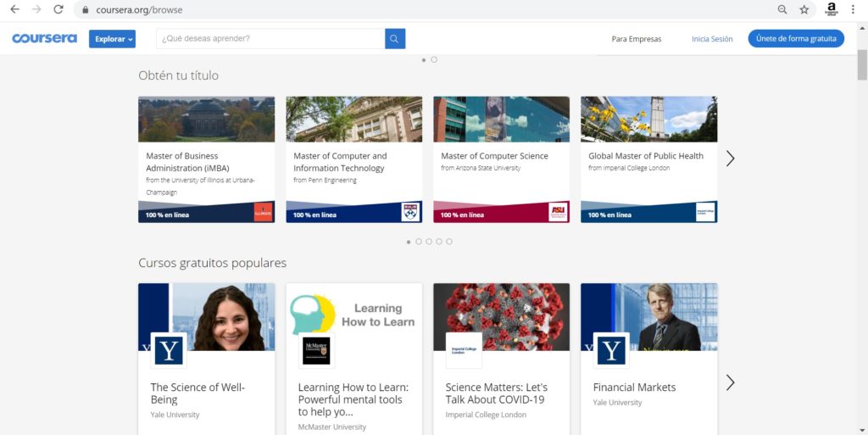
Task: Open the Chrome three-dot menu
Action: (x=853, y=9)
